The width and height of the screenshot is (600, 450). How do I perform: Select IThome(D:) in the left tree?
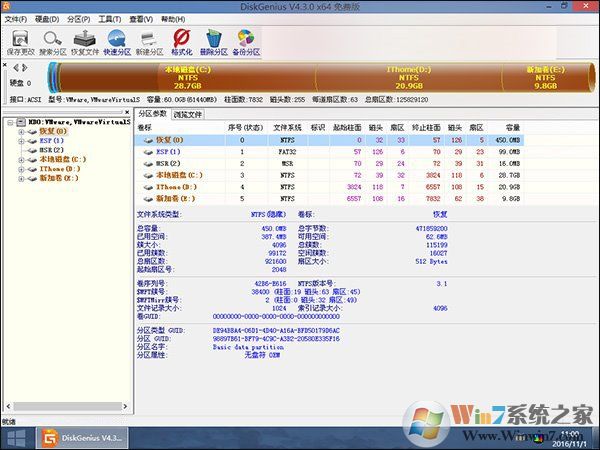pyautogui.click(x=56, y=169)
